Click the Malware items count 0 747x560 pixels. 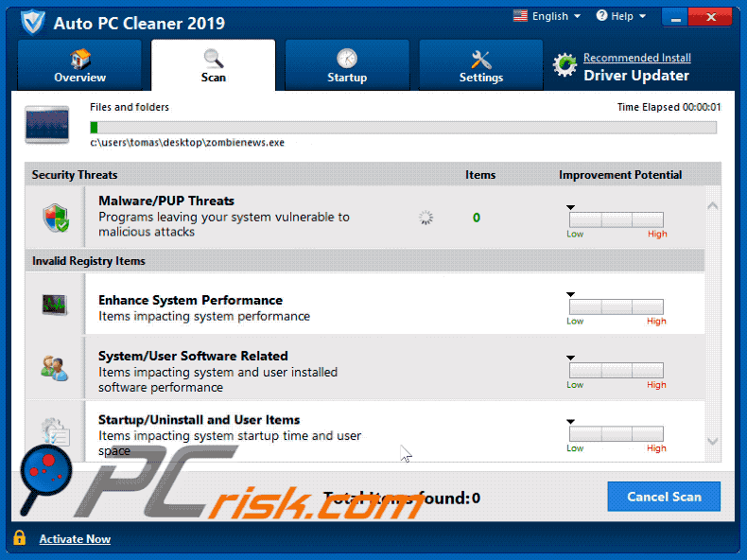pyautogui.click(x=477, y=218)
